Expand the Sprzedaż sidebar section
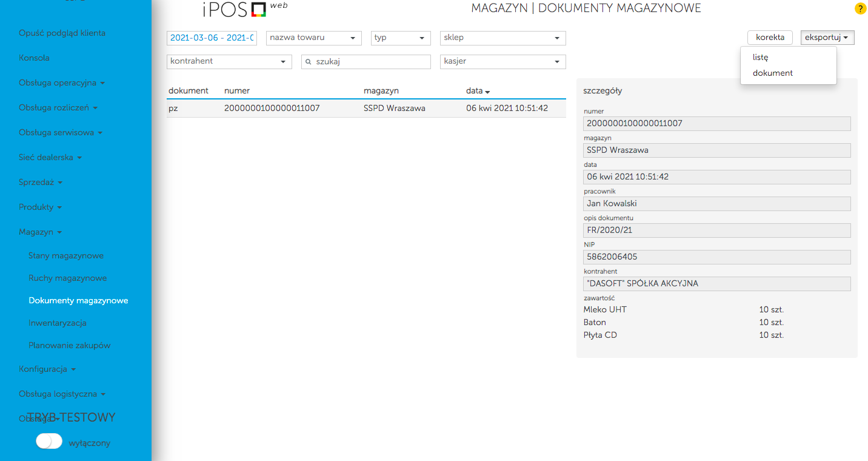 pyautogui.click(x=36, y=182)
